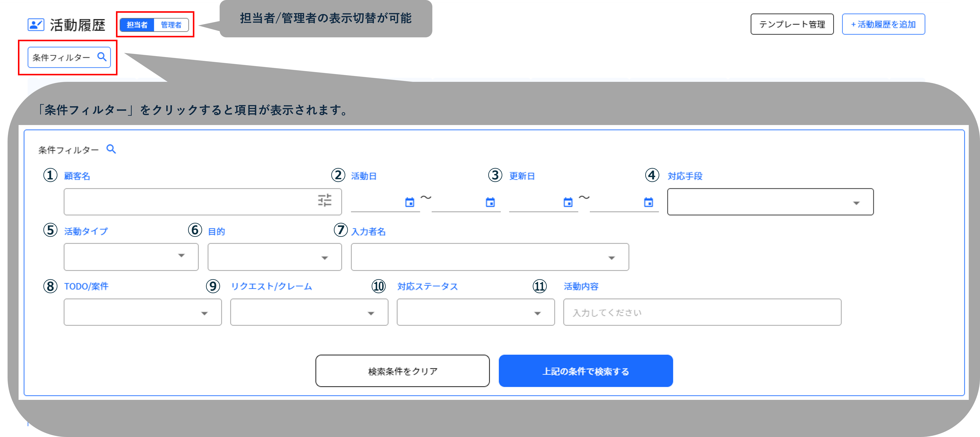This screenshot has height=437, width=980.
Task: Click the activity history contact icon
Action: 36,25
